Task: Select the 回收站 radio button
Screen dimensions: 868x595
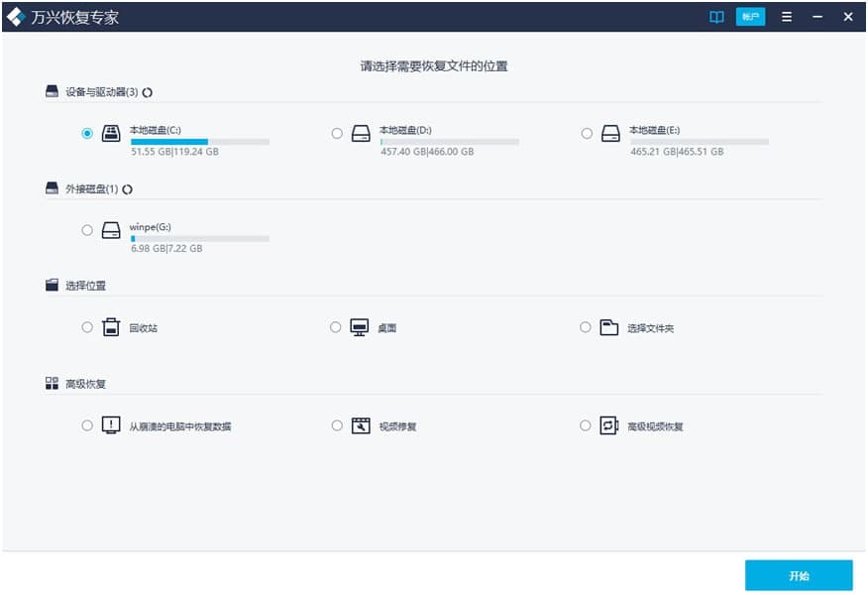Action: pos(87,327)
